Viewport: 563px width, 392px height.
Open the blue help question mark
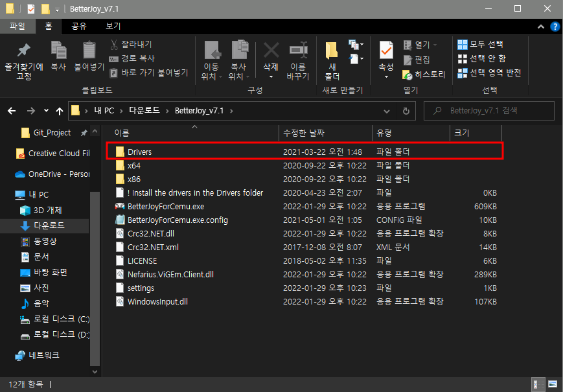(555, 27)
